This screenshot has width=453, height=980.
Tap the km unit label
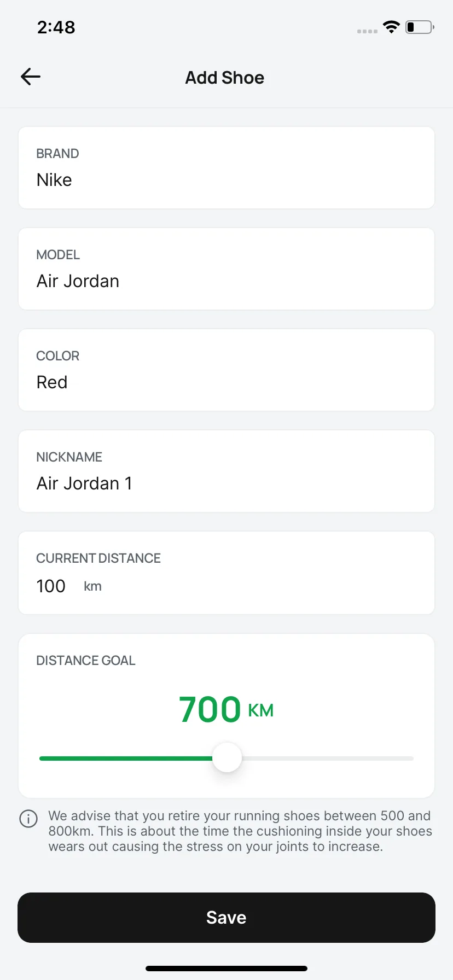pos(92,587)
